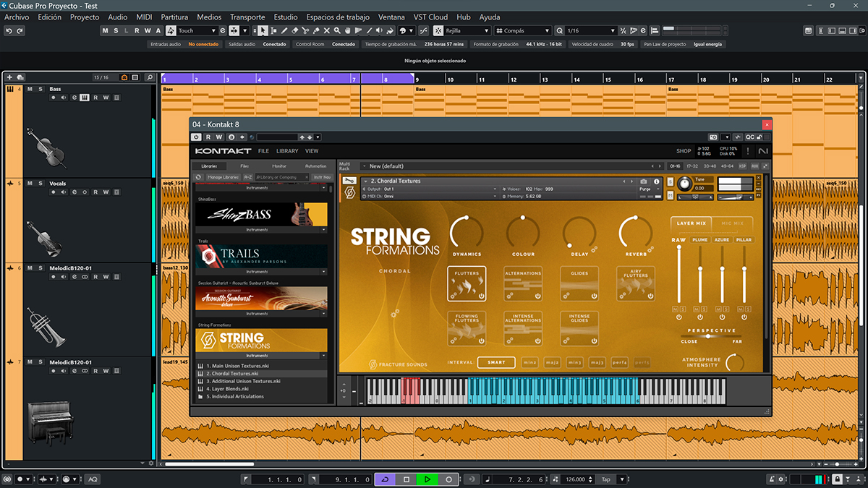Adjust the PERSPECTIVE close-far slider
This screenshot has width=868, height=488.
pyautogui.click(x=710, y=336)
